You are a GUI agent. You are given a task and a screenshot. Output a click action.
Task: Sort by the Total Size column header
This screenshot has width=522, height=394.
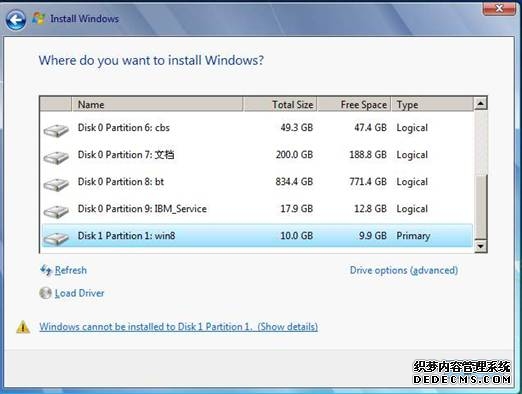[280, 104]
